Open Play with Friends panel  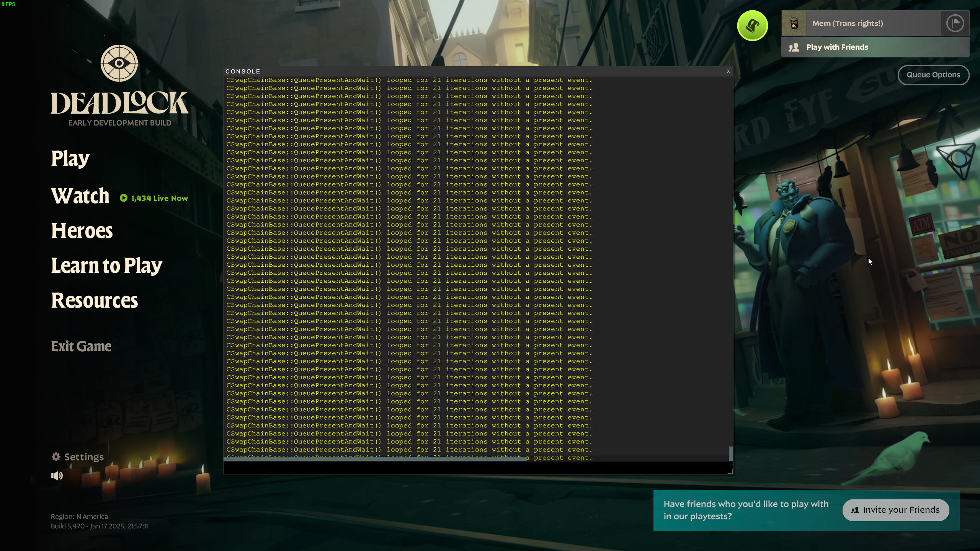point(875,47)
